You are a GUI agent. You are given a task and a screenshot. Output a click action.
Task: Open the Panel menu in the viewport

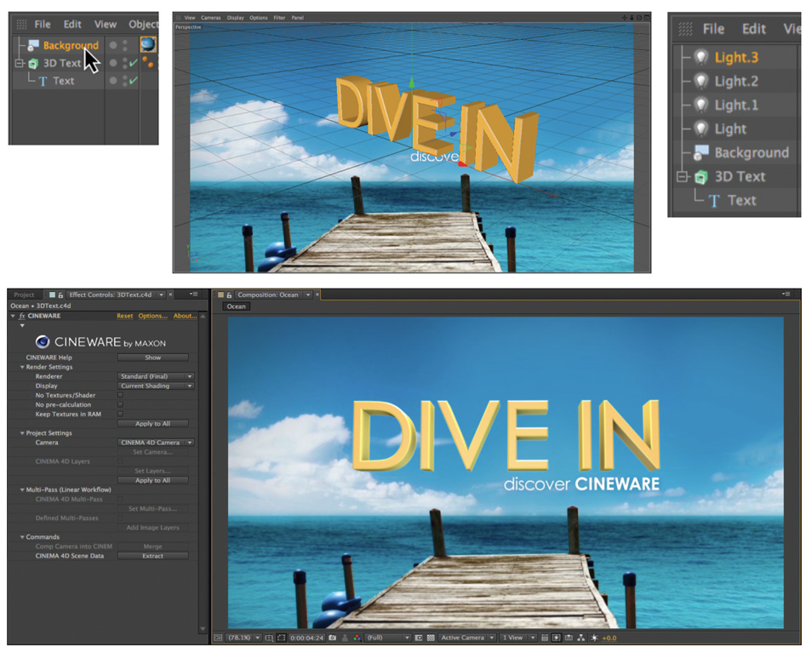pyautogui.click(x=297, y=18)
